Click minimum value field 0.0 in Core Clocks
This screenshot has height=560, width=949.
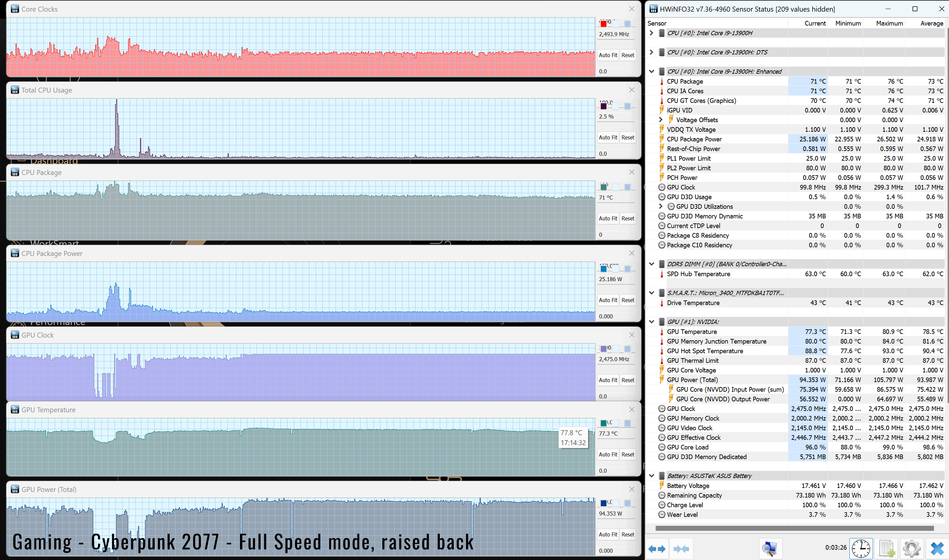coord(616,71)
